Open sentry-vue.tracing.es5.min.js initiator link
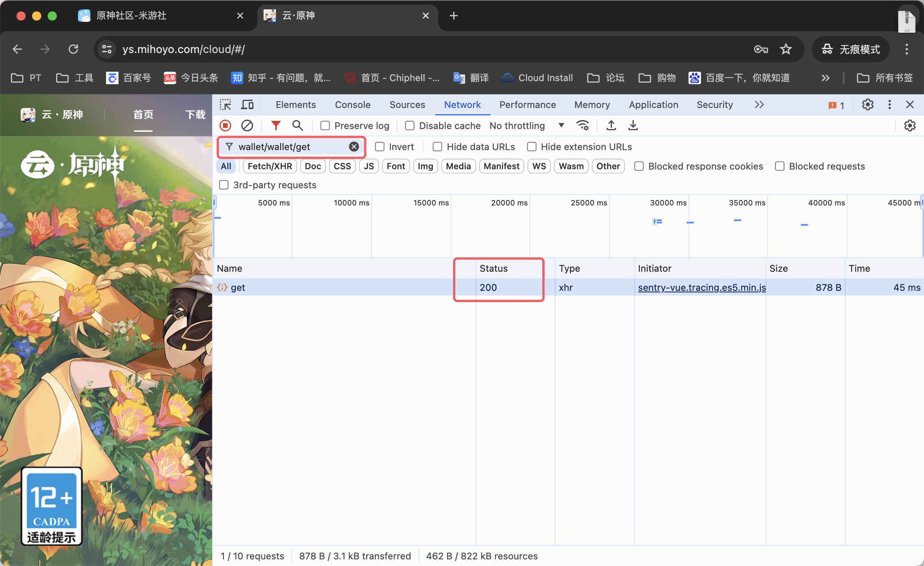The image size is (924, 566). coord(702,287)
